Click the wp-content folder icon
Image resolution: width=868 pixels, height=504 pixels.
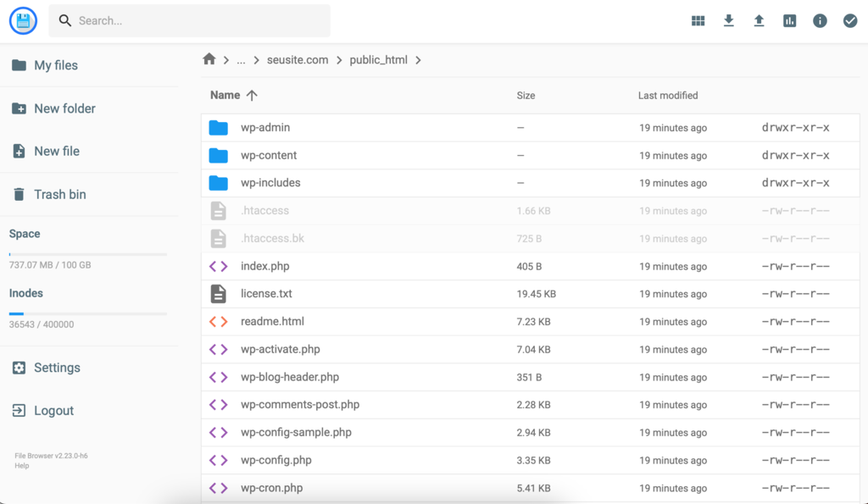tap(218, 156)
